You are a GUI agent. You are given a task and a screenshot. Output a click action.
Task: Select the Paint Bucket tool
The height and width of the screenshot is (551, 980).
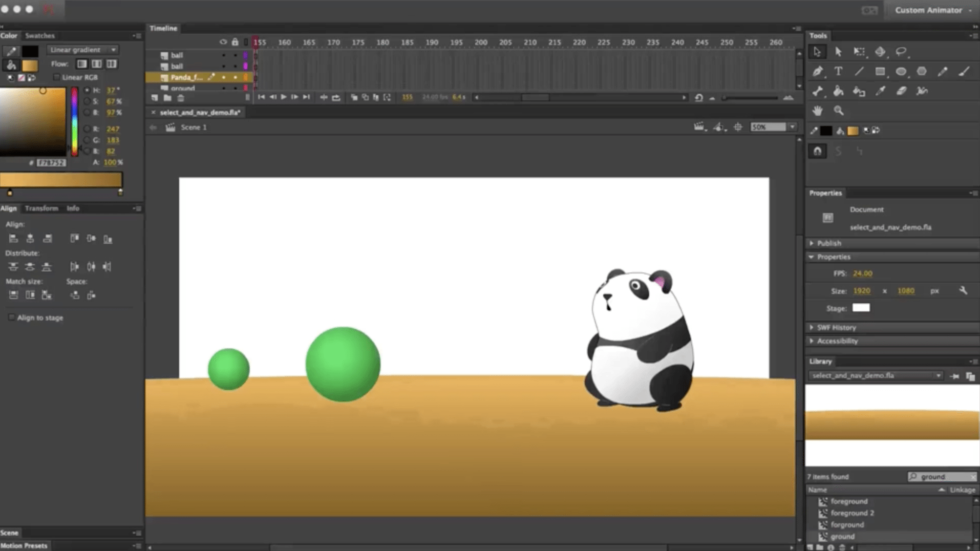pyautogui.click(x=838, y=92)
